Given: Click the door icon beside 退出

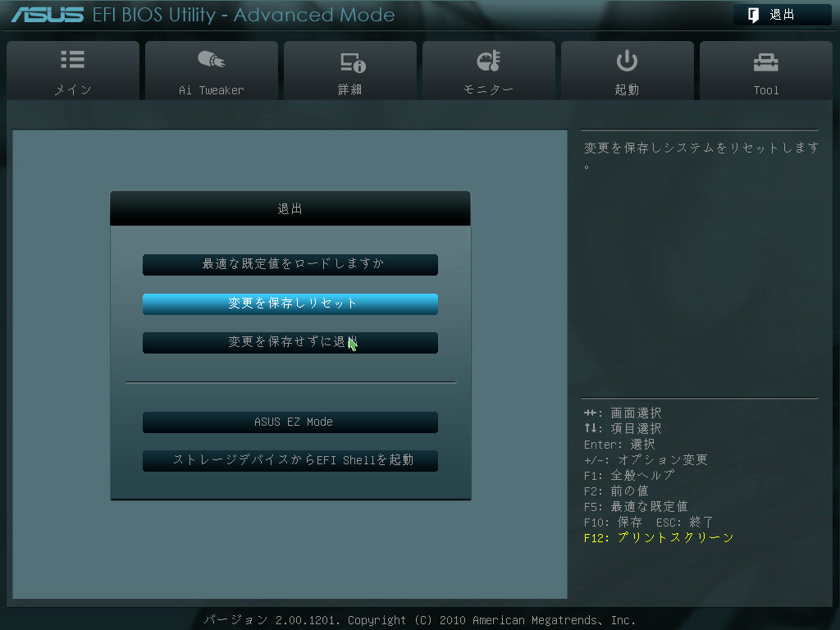Looking at the screenshot, I should [x=753, y=15].
